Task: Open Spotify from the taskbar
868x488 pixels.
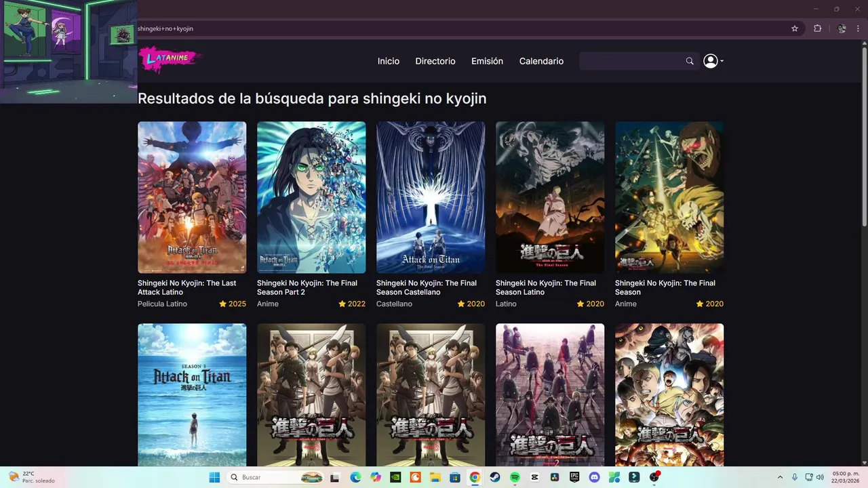Action: tap(515, 477)
